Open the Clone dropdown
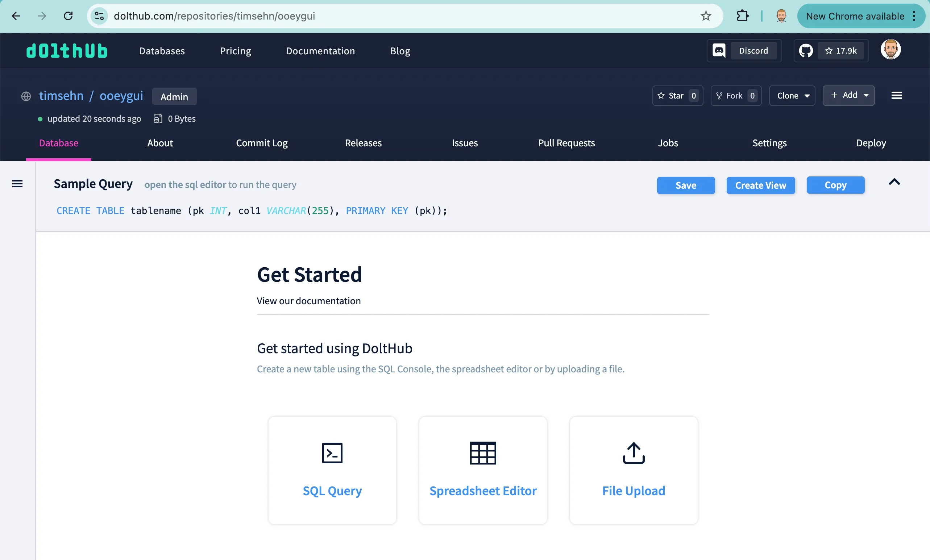930x560 pixels. point(792,95)
